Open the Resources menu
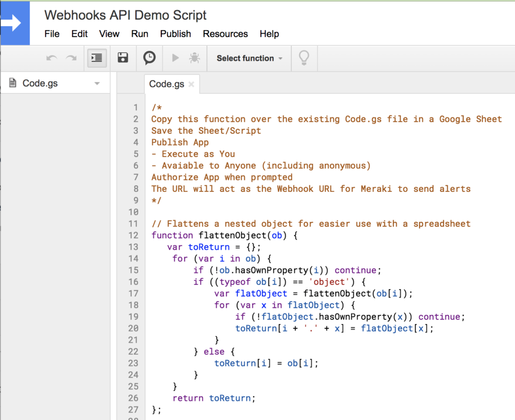 tap(225, 34)
